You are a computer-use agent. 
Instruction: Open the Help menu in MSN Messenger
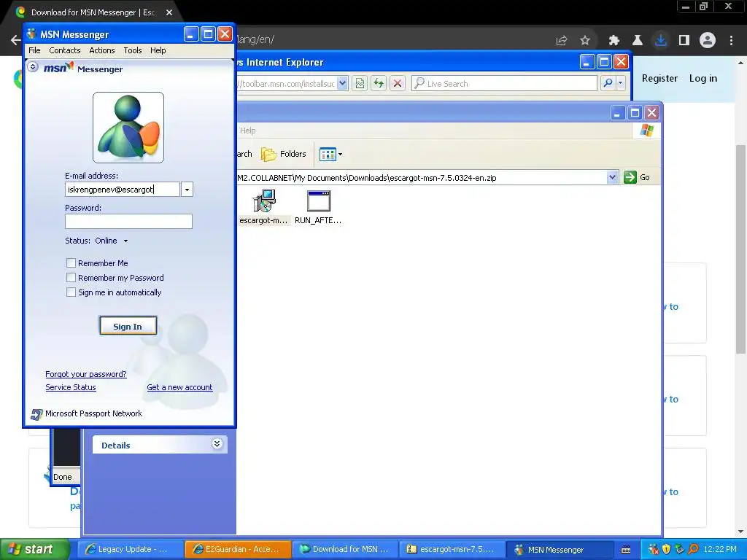158,50
